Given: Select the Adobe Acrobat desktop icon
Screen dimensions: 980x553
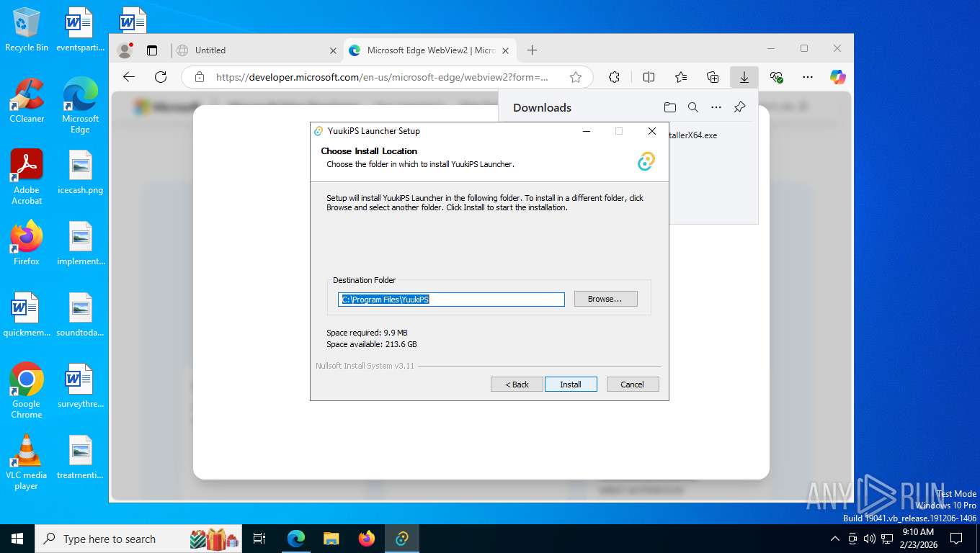Looking at the screenshot, I should pos(27,177).
